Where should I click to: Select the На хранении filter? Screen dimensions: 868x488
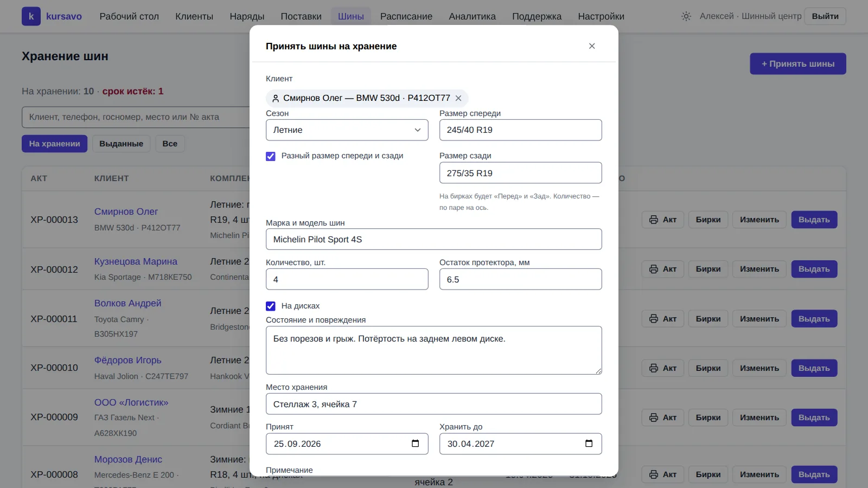click(x=54, y=144)
